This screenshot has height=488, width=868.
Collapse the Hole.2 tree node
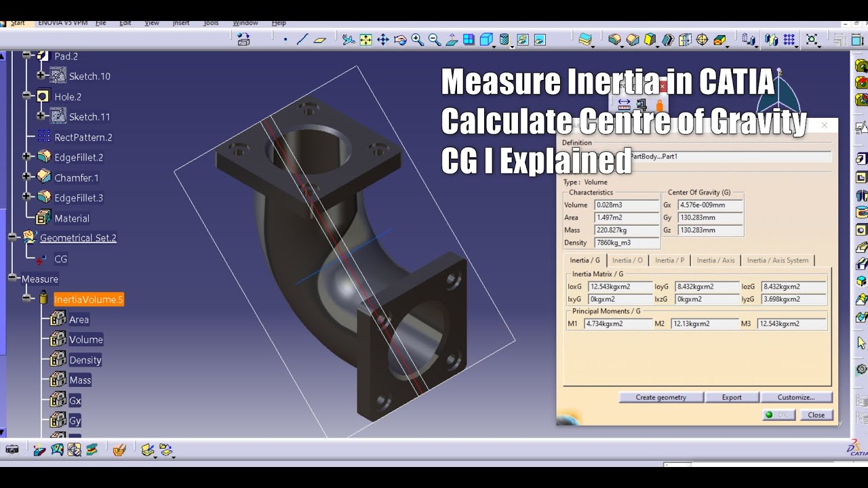26,96
